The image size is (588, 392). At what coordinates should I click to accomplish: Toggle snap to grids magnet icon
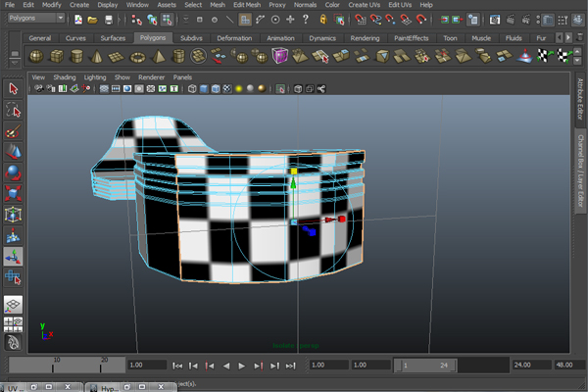(x=360, y=20)
